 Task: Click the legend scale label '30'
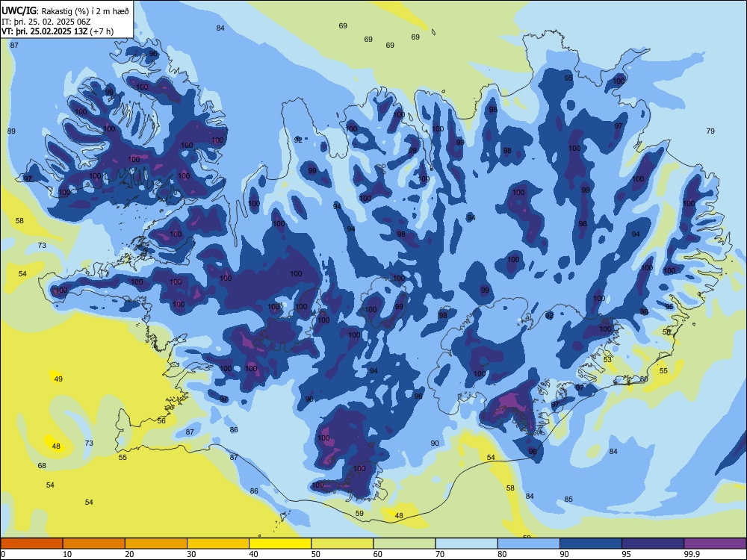click(191, 554)
